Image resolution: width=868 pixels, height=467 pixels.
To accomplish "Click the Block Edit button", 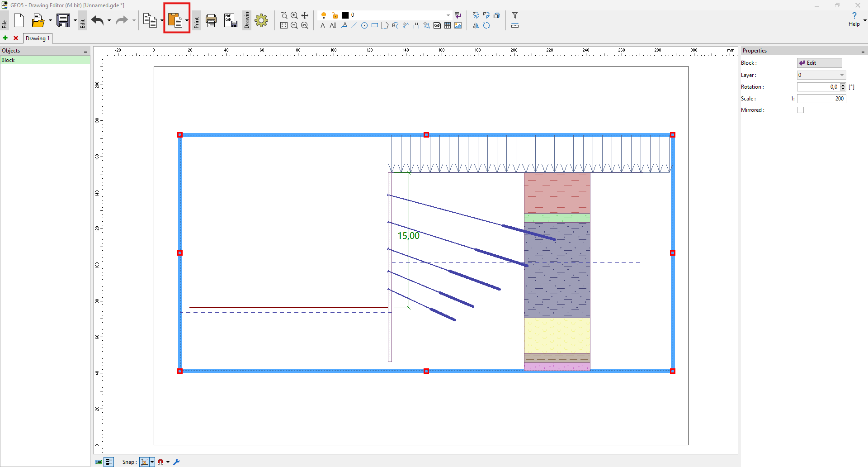I will (x=819, y=63).
